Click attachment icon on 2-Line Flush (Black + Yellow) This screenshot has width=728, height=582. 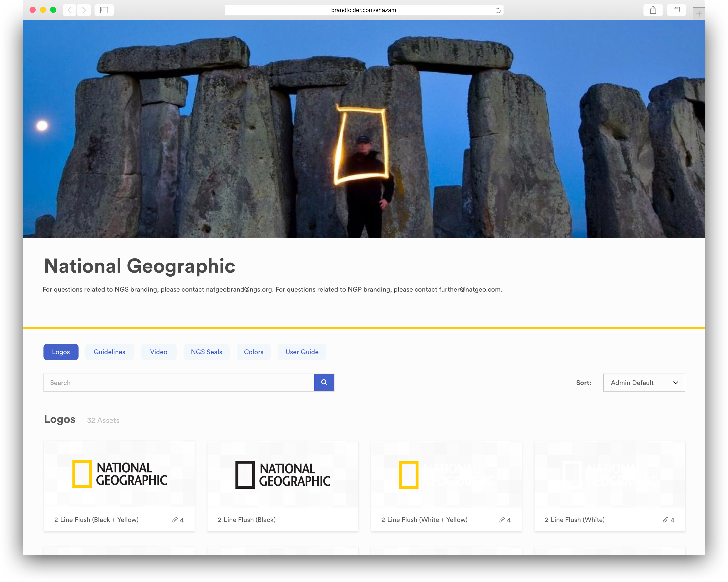175,520
